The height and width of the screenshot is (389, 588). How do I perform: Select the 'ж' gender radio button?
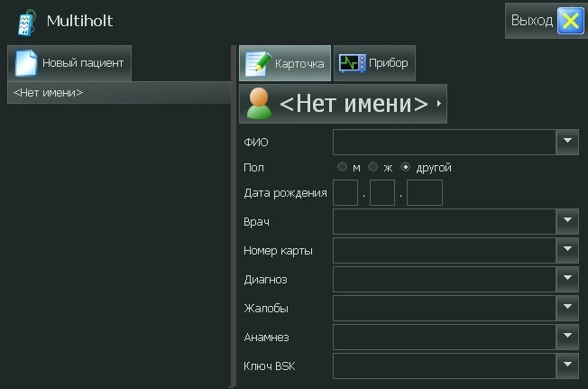tap(372, 167)
